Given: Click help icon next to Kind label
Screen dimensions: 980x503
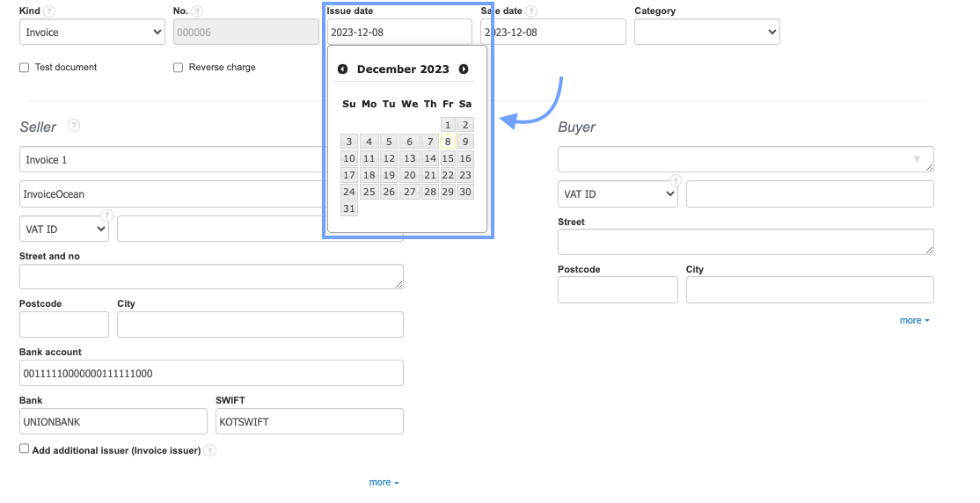Looking at the screenshot, I should [x=49, y=11].
